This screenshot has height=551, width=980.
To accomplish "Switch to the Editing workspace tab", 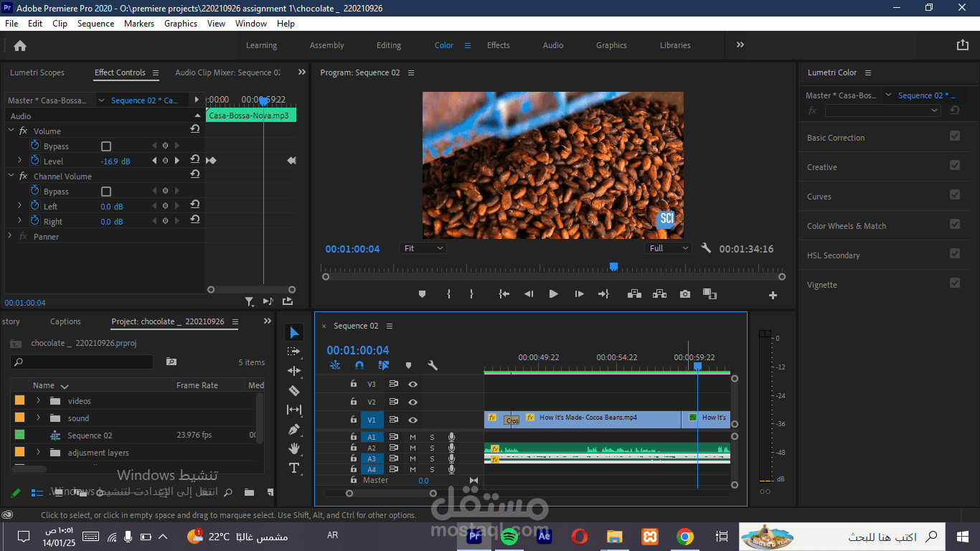I will 389,45.
